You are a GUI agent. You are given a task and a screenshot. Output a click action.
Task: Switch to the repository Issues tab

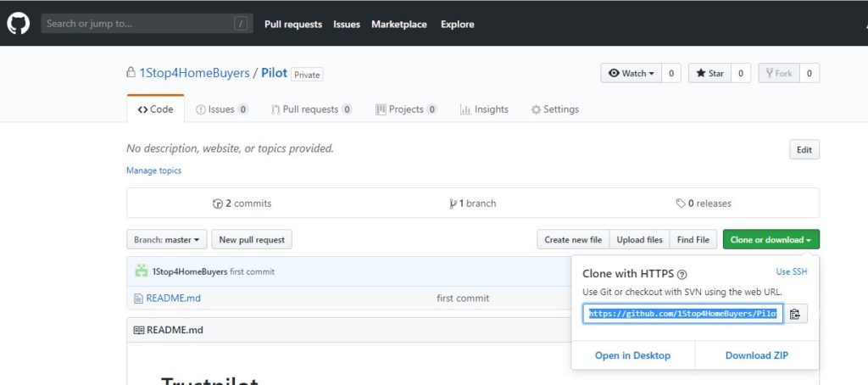(x=222, y=109)
